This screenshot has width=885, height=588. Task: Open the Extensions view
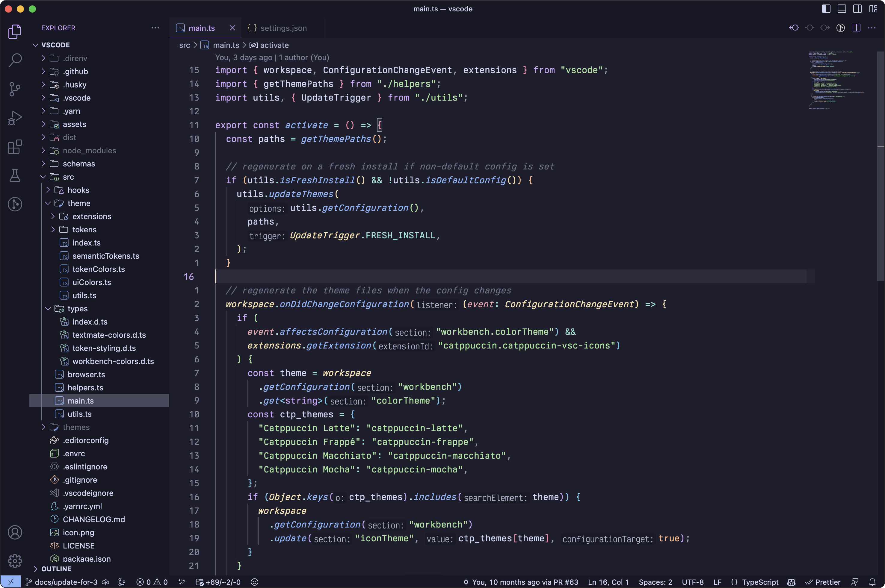pos(15,147)
